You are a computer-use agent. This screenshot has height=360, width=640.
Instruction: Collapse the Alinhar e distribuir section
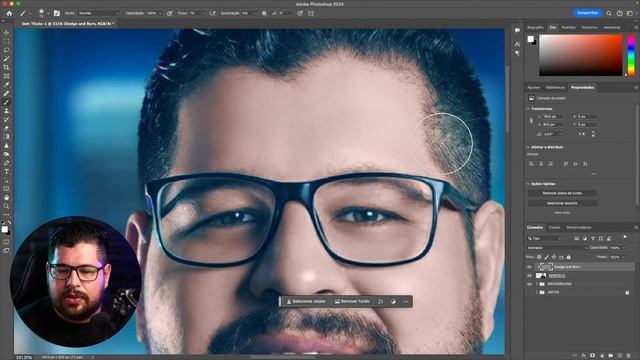pyautogui.click(x=528, y=147)
